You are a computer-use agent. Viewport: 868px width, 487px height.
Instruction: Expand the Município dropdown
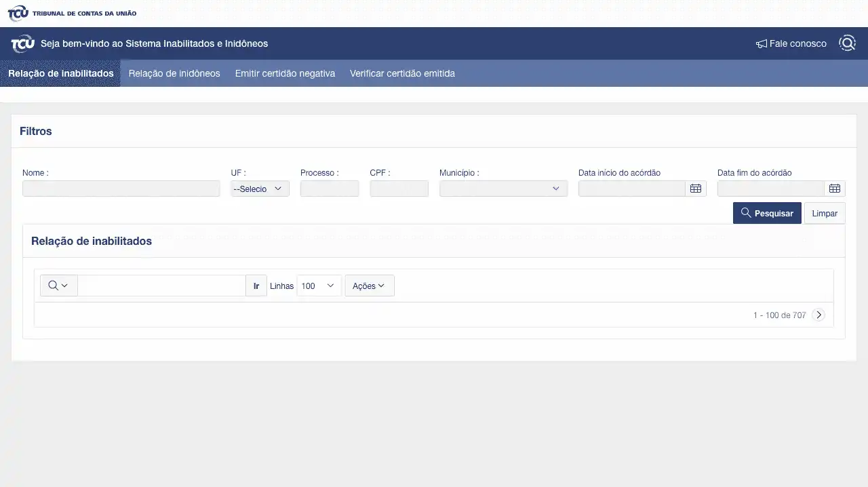[x=503, y=189]
